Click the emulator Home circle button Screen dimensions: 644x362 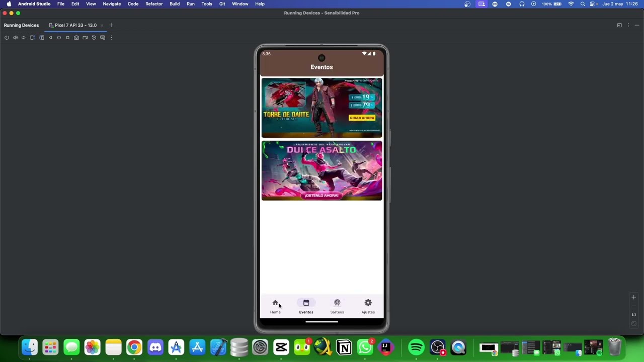pos(59,38)
